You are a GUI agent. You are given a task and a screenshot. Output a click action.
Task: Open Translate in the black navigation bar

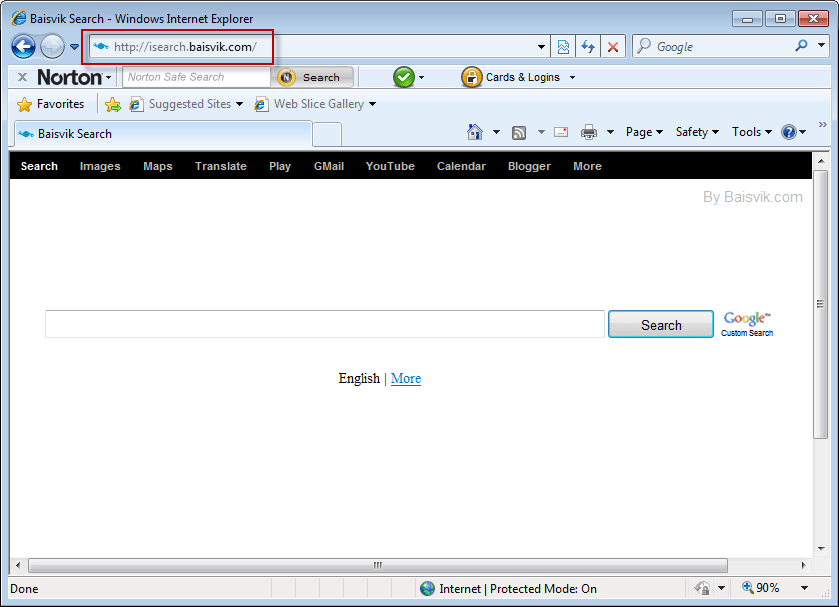(220, 166)
